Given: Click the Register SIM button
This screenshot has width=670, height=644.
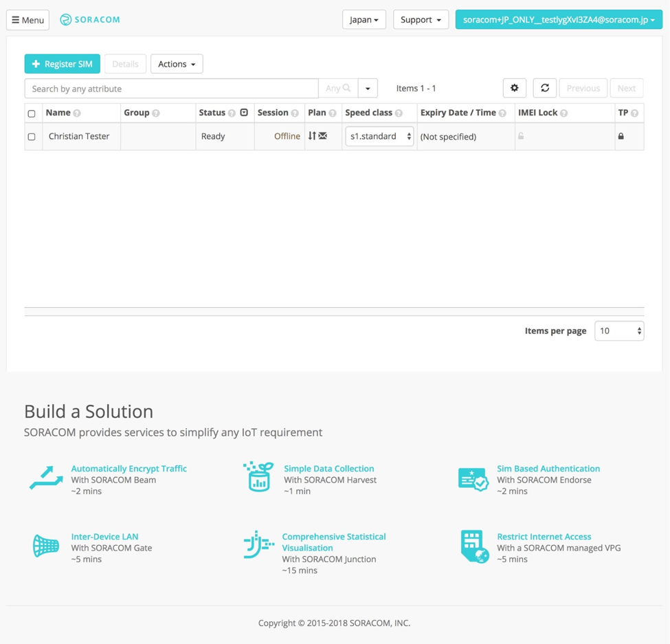Looking at the screenshot, I should (x=63, y=64).
